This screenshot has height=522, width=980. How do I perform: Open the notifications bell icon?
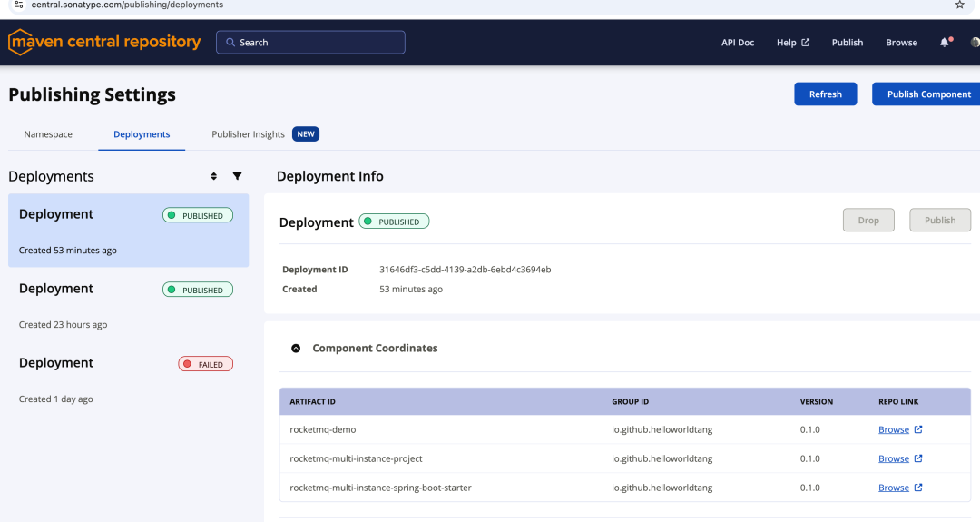point(945,42)
